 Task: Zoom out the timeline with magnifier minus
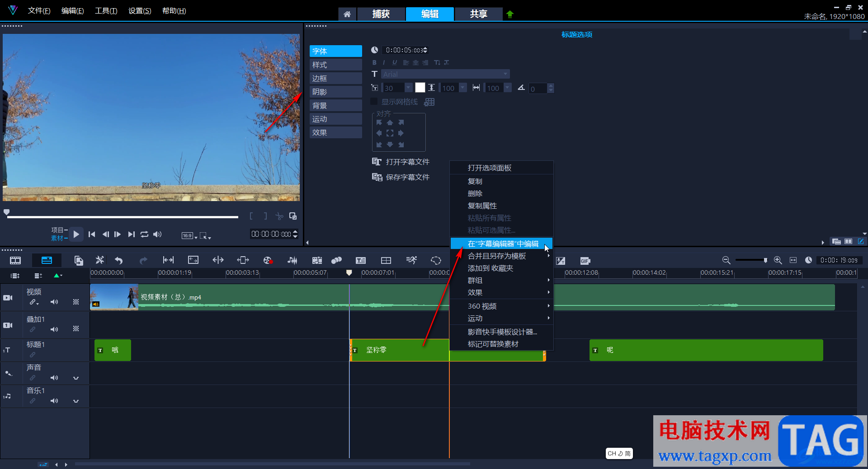[726, 260]
